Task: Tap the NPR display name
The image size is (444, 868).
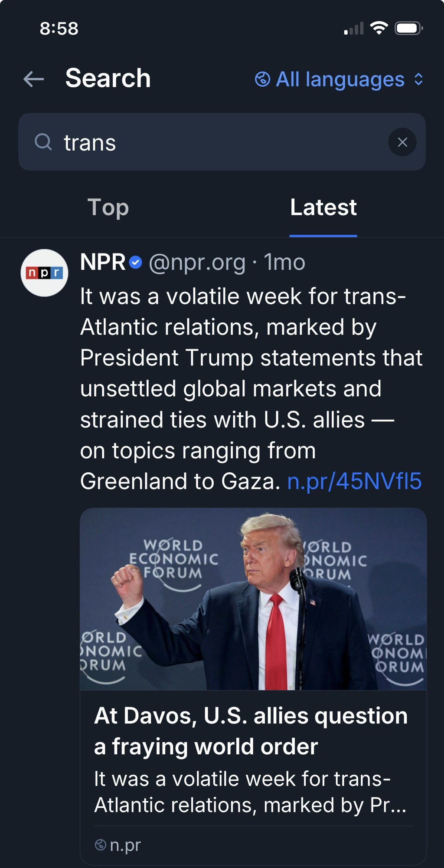Action: [103, 263]
